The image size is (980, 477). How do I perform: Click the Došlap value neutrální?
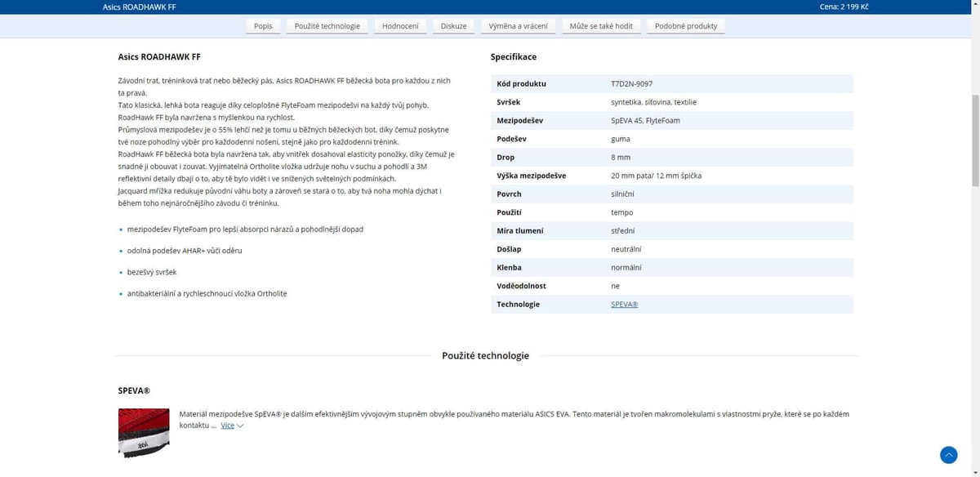[x=626, y=249]
